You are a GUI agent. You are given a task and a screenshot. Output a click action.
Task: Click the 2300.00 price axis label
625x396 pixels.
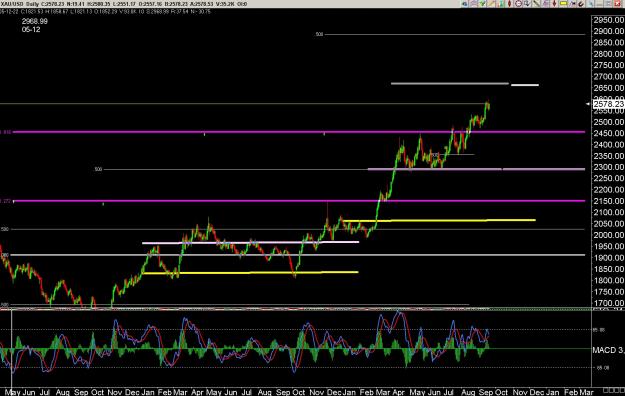pyautogui.click(x=609, y=167)
